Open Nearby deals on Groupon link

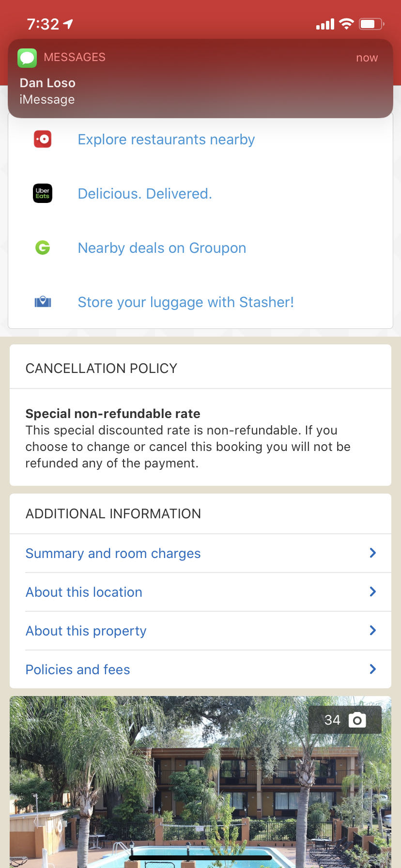tap(162, 248)
